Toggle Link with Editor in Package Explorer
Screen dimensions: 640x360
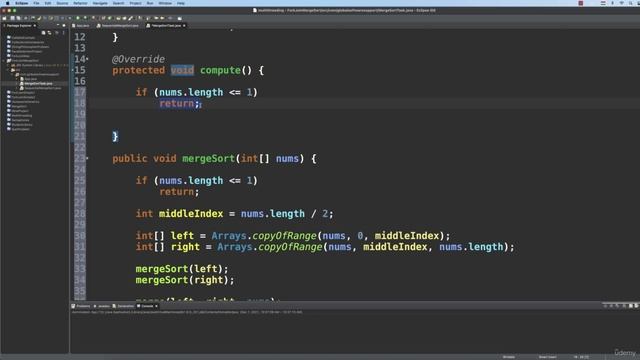click(x=49, y=33)
